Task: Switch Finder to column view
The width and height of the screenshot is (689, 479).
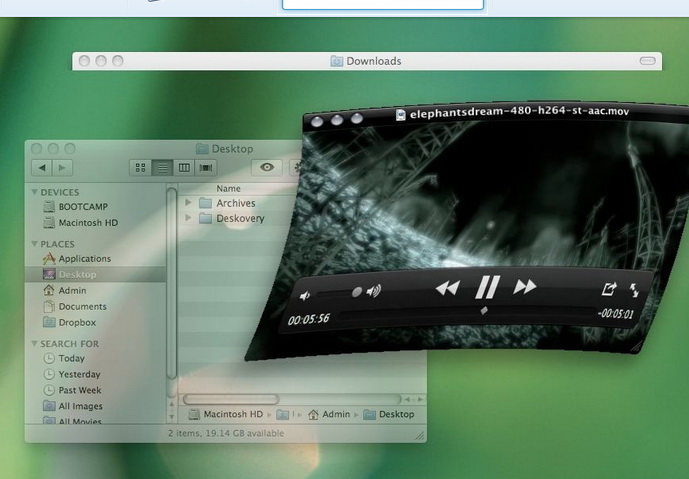Action: [x=184, y=168]
